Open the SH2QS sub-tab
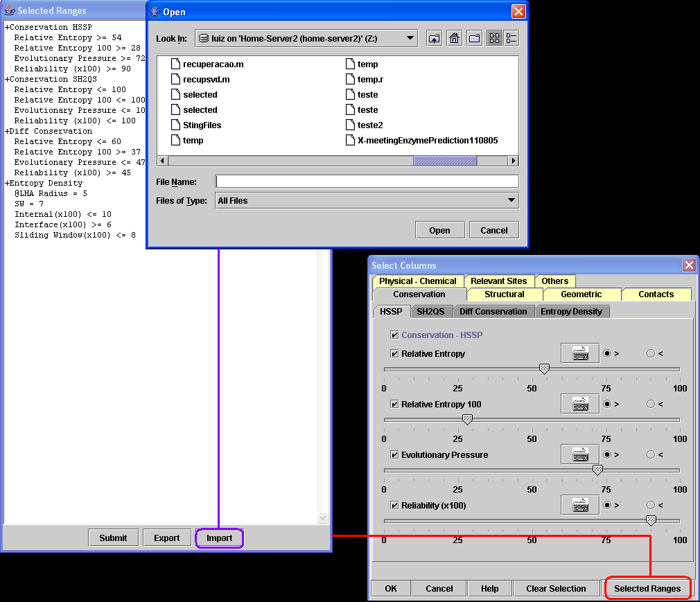The image size is (700, 602). click(430, 312)
